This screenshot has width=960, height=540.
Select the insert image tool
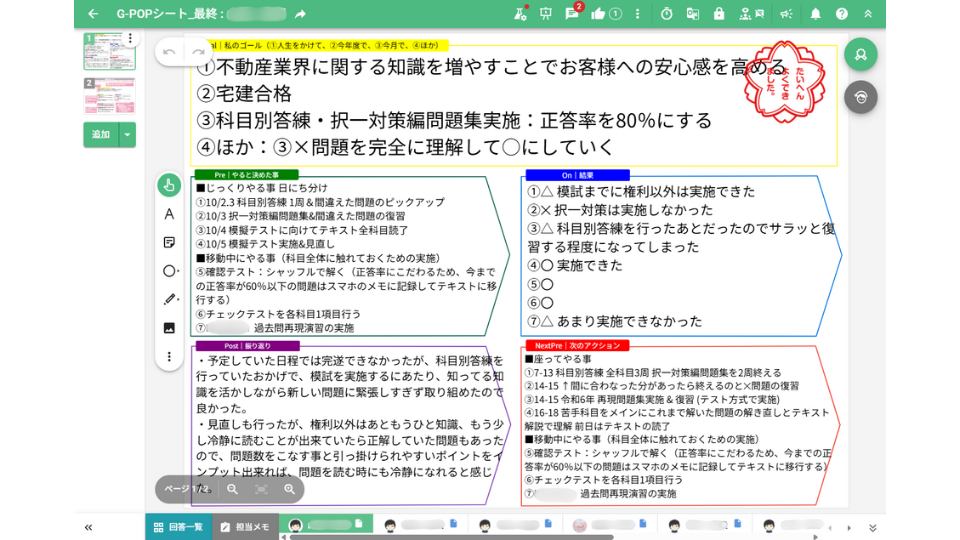tap(169, 328)
